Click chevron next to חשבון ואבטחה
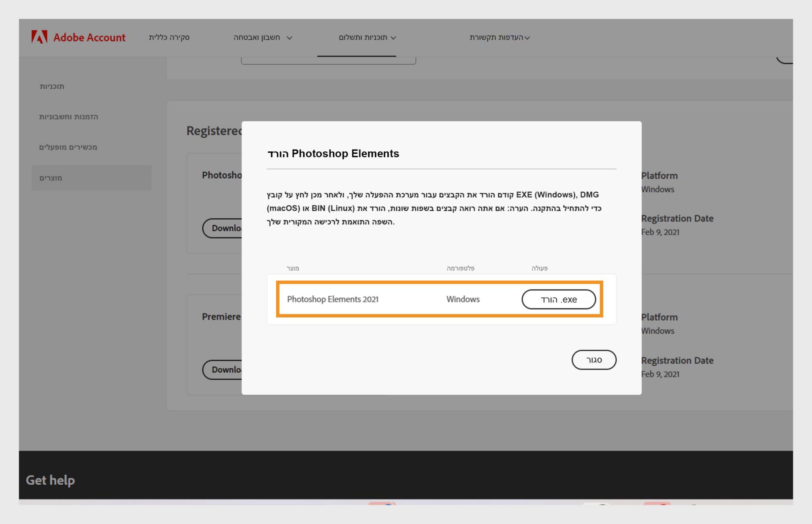Image resolution: width=812 pixels, height=524 pixels. [290, 38]
